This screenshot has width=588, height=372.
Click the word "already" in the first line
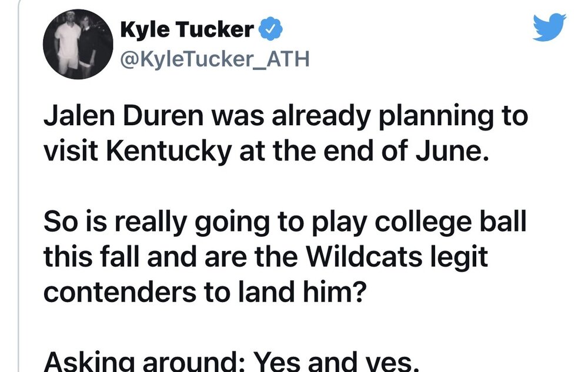coord(321,116)
